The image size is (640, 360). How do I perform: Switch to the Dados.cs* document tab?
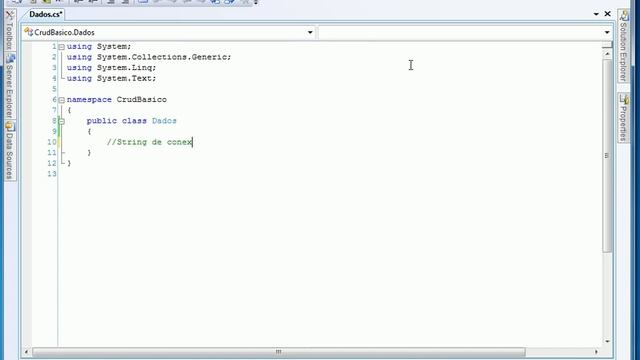(46, 14)
